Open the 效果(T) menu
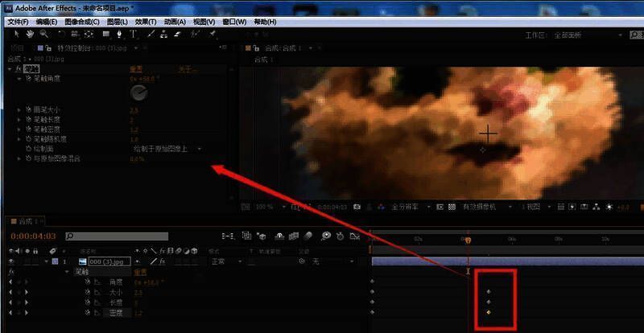Screen dimensions: 644x333 pos(146,22)
